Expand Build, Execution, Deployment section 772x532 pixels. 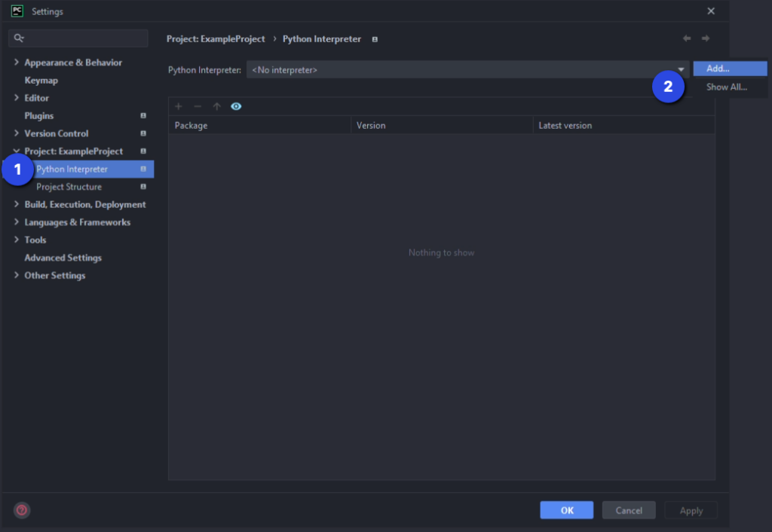[17, 203]
